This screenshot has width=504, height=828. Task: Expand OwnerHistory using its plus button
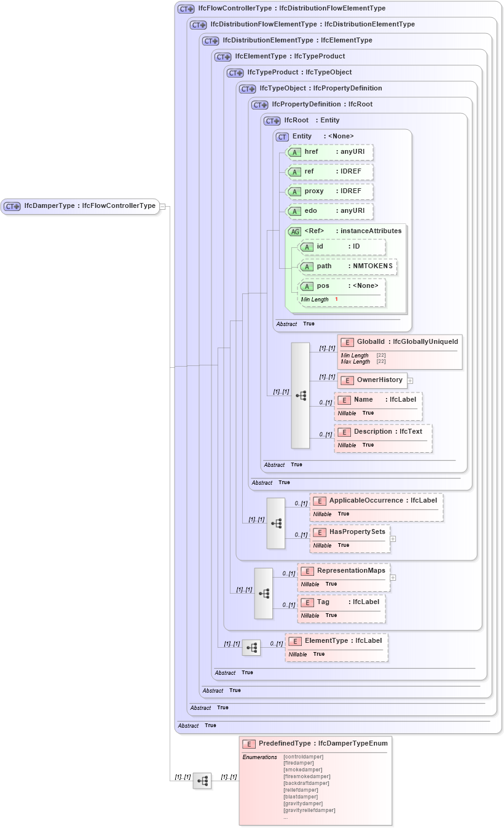pos(410,381)
